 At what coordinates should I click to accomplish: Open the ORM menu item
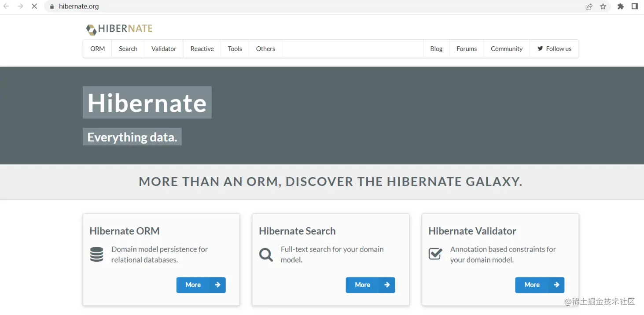click(x=98, y=48)
